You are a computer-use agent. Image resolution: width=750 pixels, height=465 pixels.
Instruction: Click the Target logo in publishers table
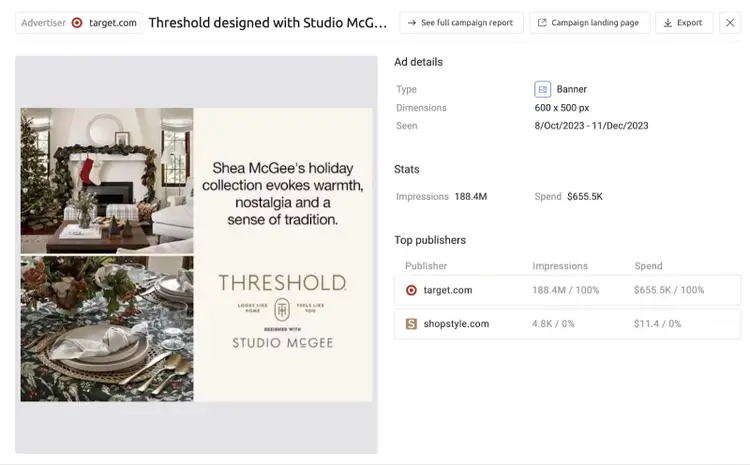coord(411,290)
